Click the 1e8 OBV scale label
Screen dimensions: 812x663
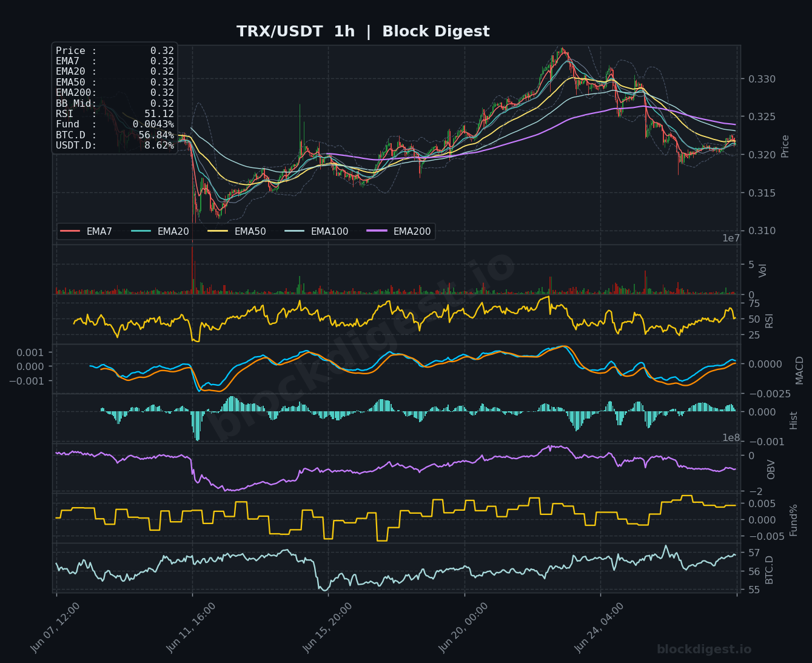(731, 438)
